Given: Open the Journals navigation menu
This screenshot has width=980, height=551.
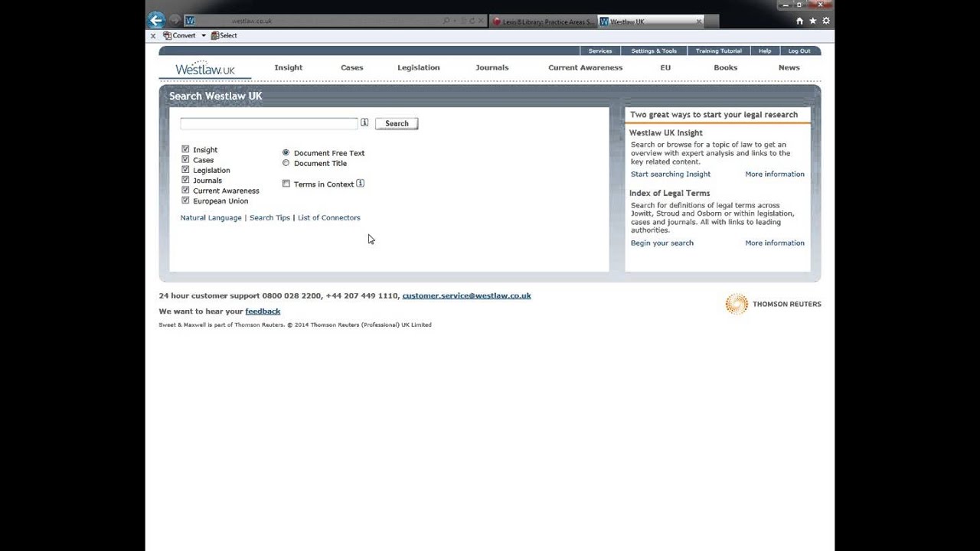Looking at the screenshot, I should [x=492, y=67].
